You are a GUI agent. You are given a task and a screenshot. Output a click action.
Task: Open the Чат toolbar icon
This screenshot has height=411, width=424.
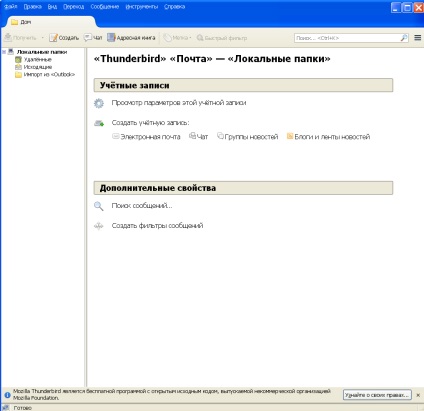pyautogui.click(x=88, y=37)
